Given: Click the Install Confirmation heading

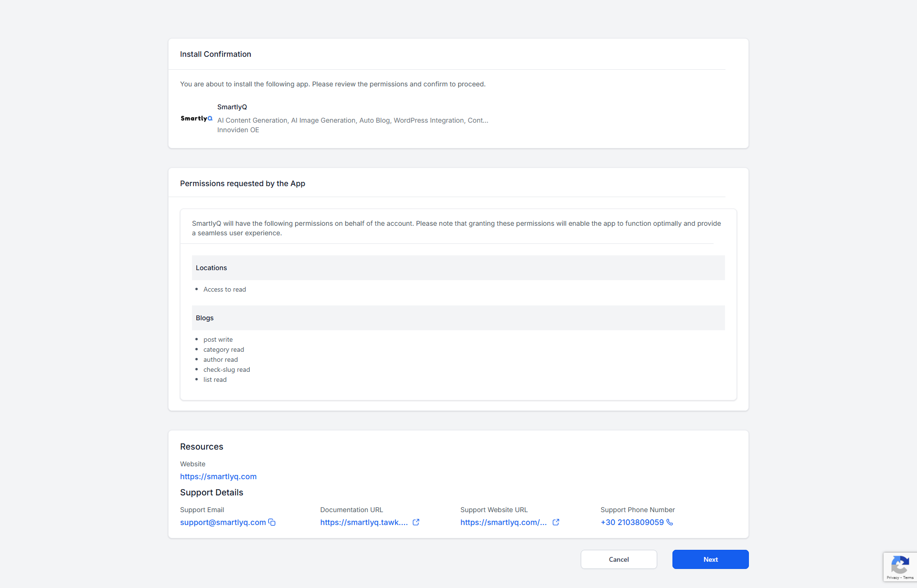Looking at the screenshot, I should [x=215, y=54].
